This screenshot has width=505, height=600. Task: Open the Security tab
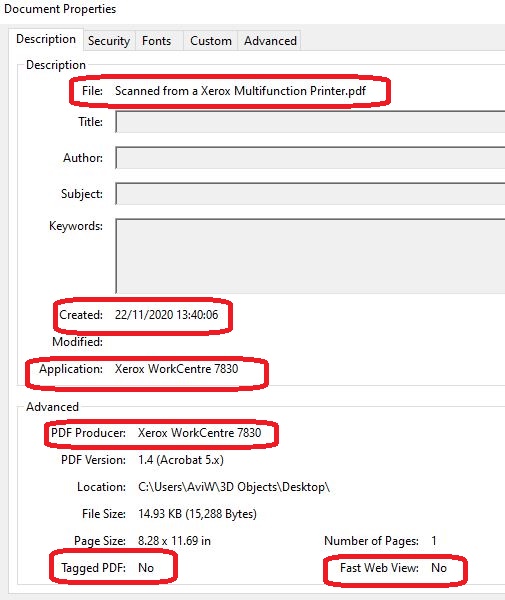(x=109, y=41)
